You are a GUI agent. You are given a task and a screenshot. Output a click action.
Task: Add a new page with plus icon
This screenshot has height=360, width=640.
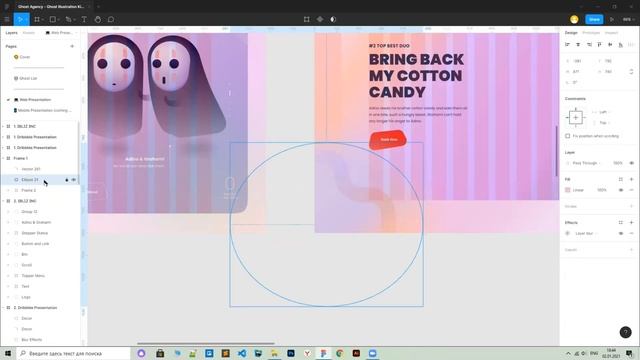point(72,46)
